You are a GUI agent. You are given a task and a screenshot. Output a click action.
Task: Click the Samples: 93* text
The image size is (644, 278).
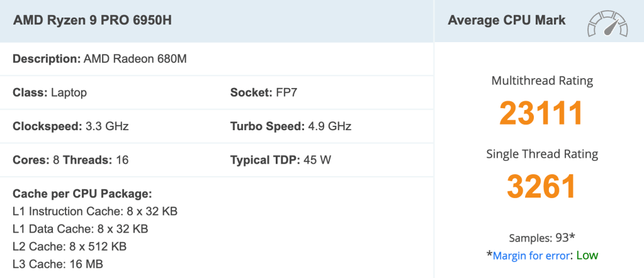coord(542,238)
